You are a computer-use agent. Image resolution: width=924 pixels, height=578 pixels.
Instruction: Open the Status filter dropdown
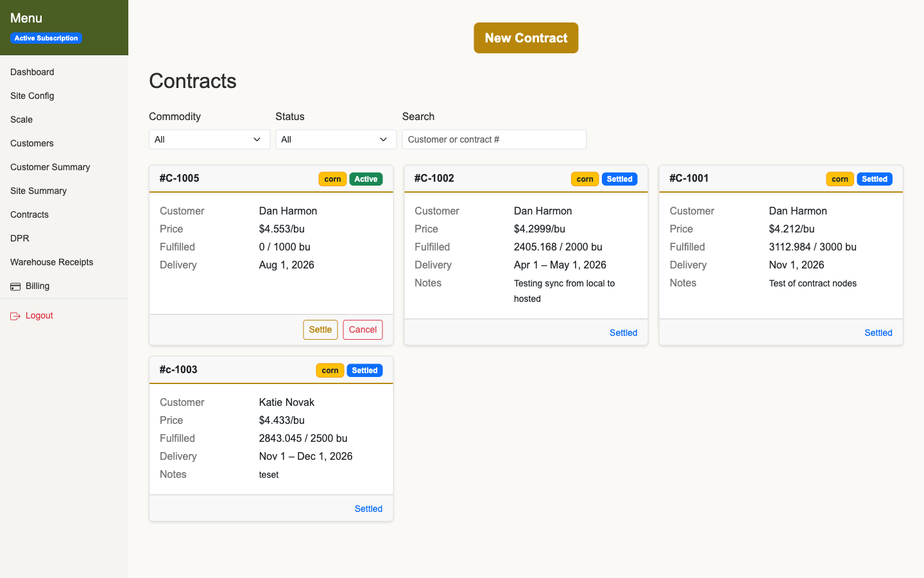(x=336, y=139)
